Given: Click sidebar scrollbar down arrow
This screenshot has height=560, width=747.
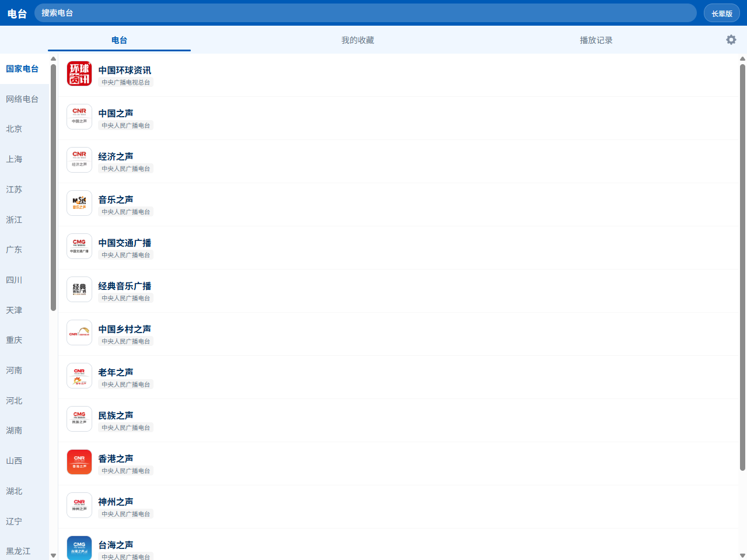Looking at the screenshot, I should tap(53, 555).
